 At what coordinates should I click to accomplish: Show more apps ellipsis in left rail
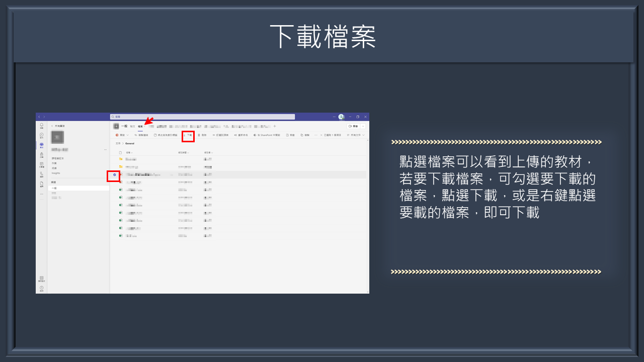42,194
